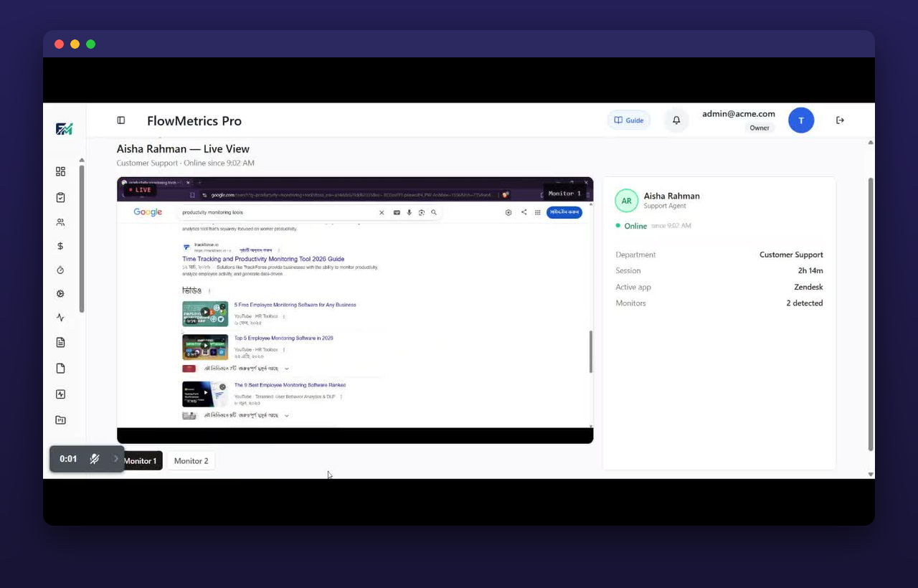Switch to the Monitor 2 tab
The width and height of the screenshot is (918, 588).
[191, 460]
